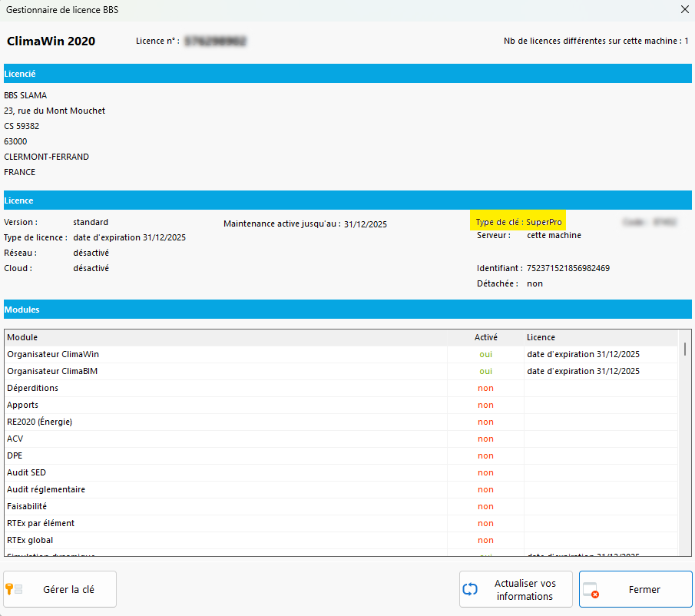Image resolution: width=695 pixels, height=616 pixels.
Task: Click the Activé column header
Action: point(486,337)
